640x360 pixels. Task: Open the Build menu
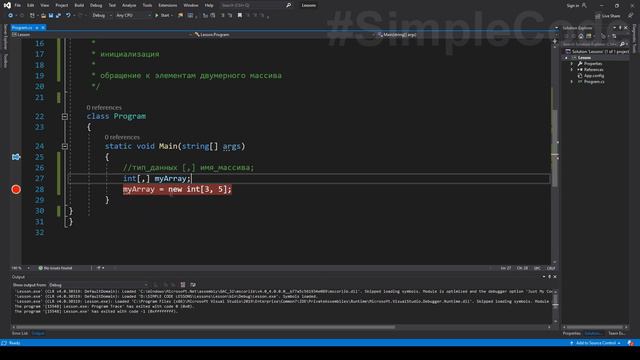[79, 5]
